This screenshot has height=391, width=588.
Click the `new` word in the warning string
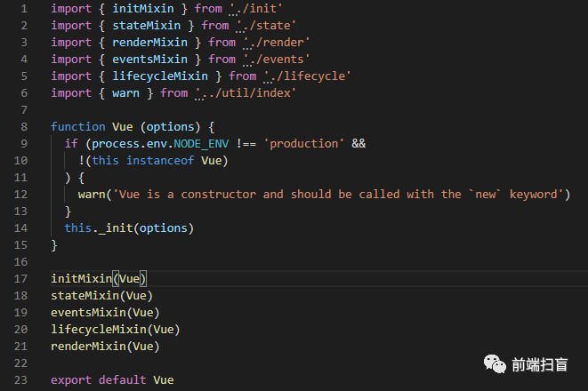coord(485,194)
